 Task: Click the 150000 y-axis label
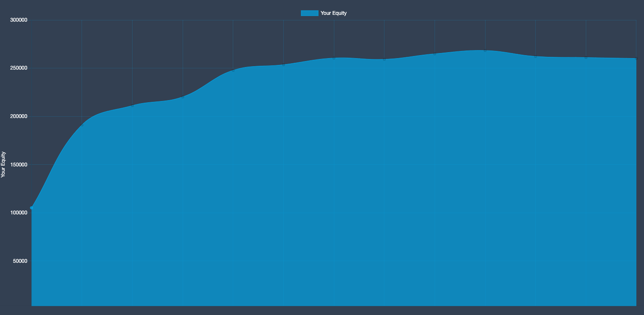(19, 165)
